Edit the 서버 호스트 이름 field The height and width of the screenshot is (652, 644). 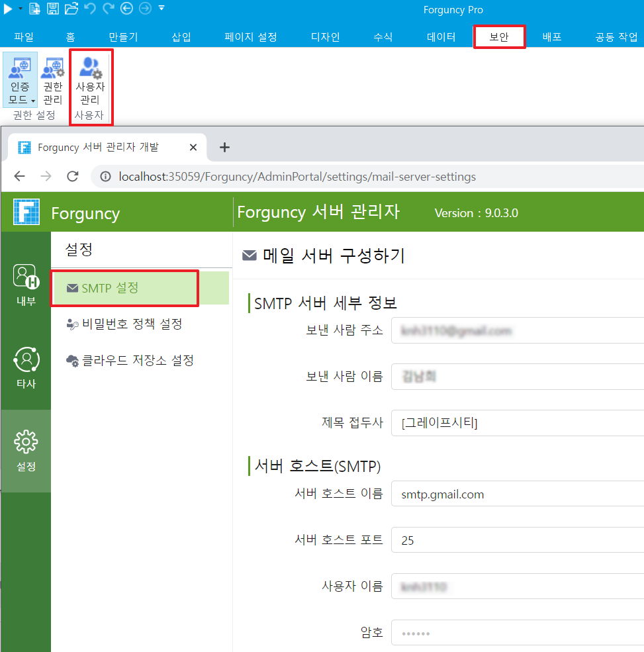click(518, 494)
